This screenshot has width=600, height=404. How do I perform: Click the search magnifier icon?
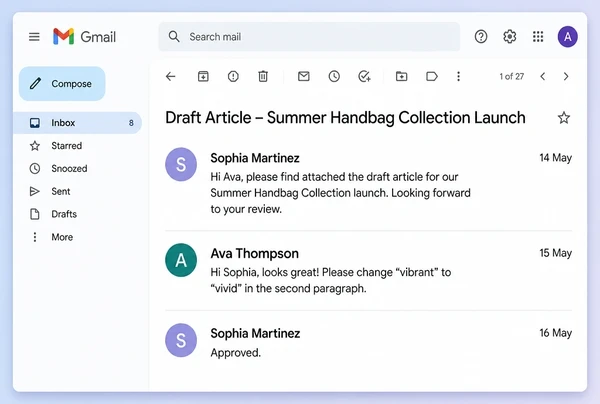[174, 37]
